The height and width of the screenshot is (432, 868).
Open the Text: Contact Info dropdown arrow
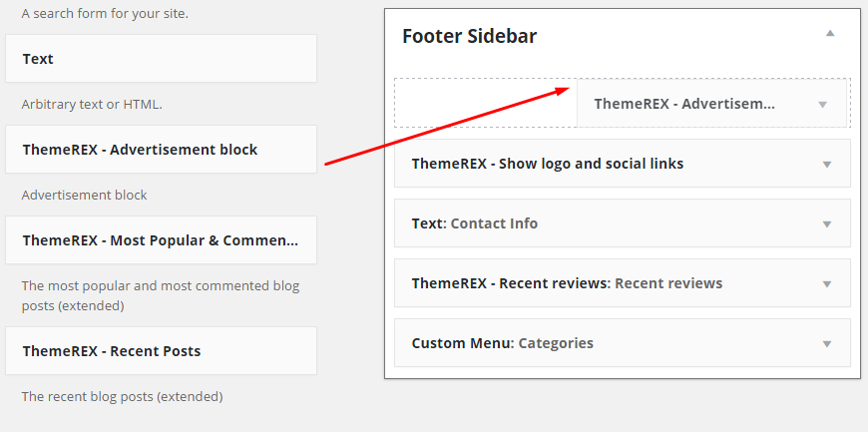click(x=827, y=223)
